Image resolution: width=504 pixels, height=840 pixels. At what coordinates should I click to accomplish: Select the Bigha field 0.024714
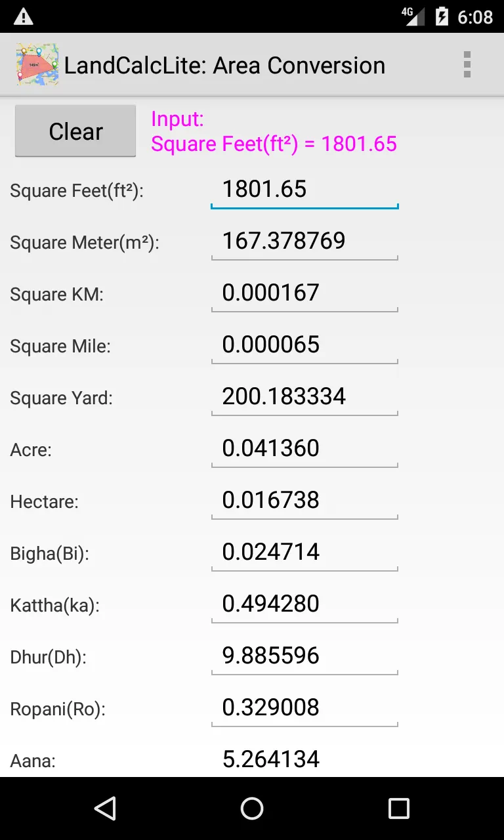point(304,553)
